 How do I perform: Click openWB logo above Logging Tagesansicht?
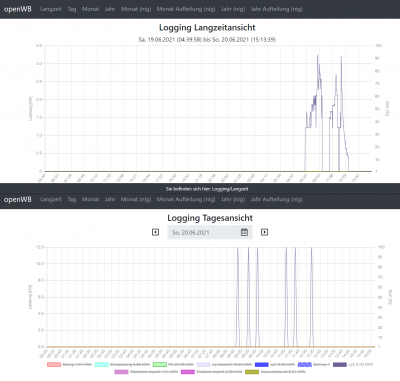tap(18, 199)
